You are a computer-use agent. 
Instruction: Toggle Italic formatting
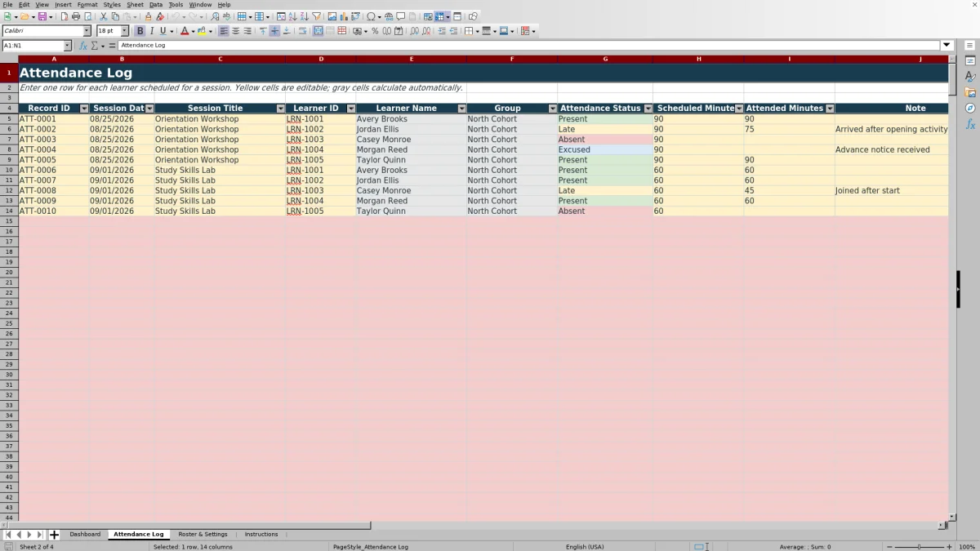pos(151,31)
